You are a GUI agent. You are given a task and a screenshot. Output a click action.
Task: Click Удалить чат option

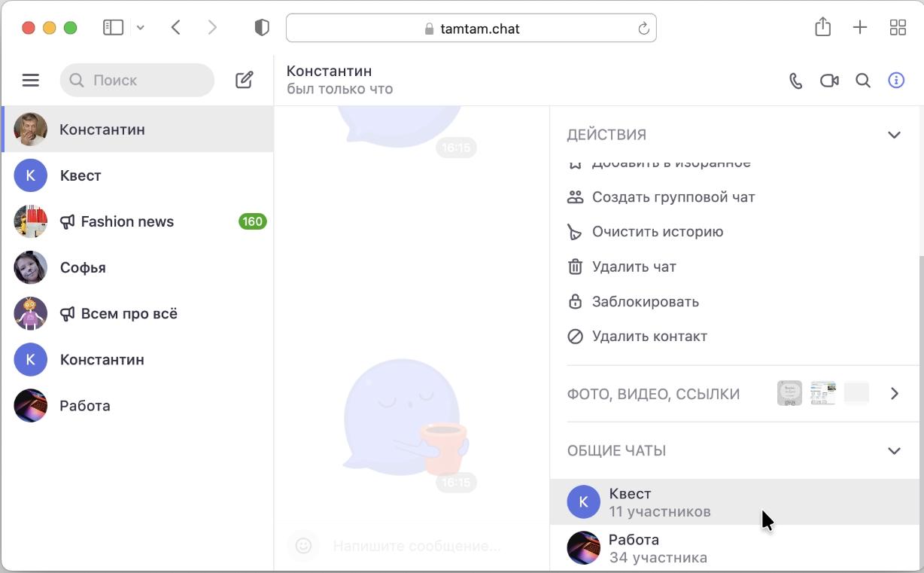pos(634,267)
